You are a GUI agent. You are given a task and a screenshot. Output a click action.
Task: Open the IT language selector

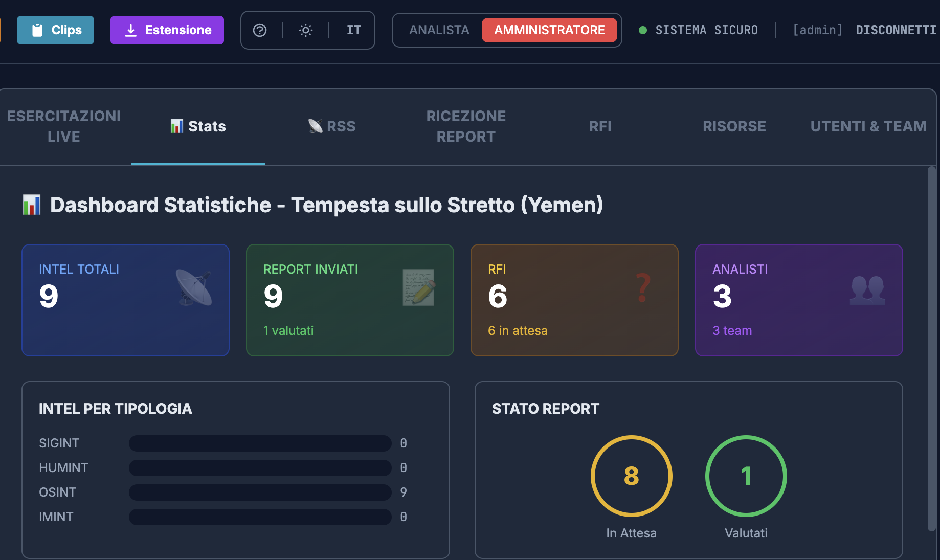click(x=353, y=30)
